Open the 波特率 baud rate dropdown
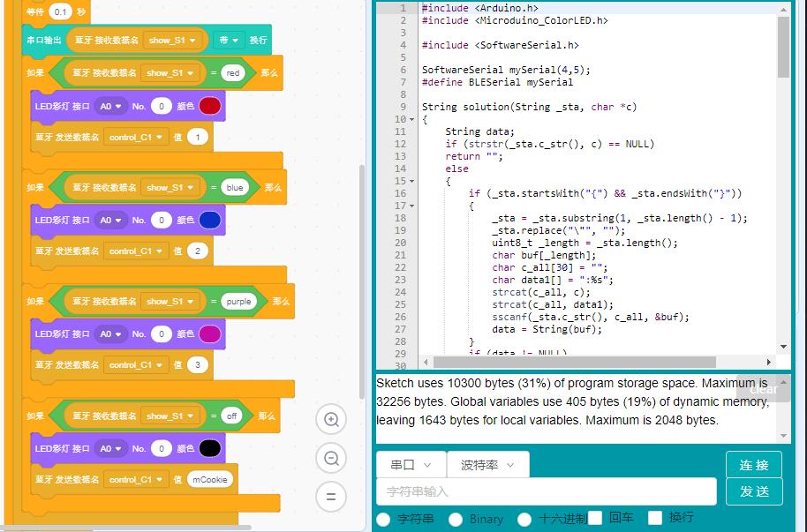807x532 pixels. pyautogui.click(x=487, y=465)
